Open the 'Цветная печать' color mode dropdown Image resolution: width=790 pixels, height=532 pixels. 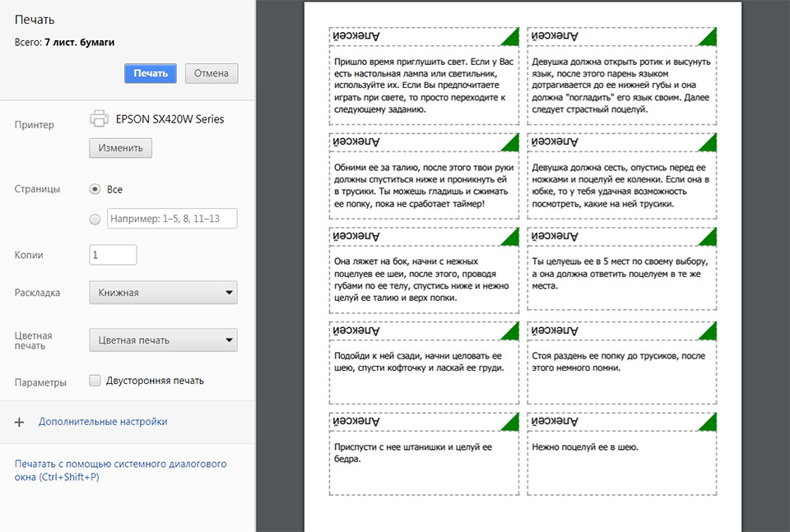[x=163, y=340]
